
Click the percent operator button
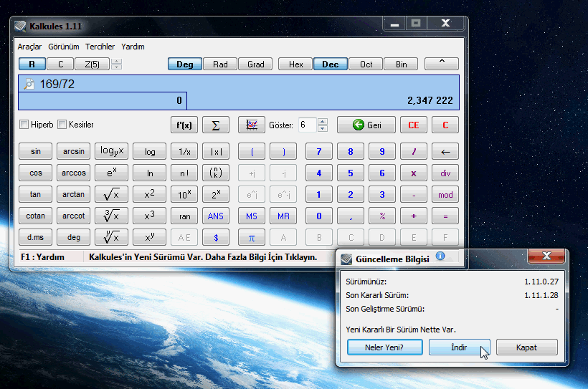(382, 216)
